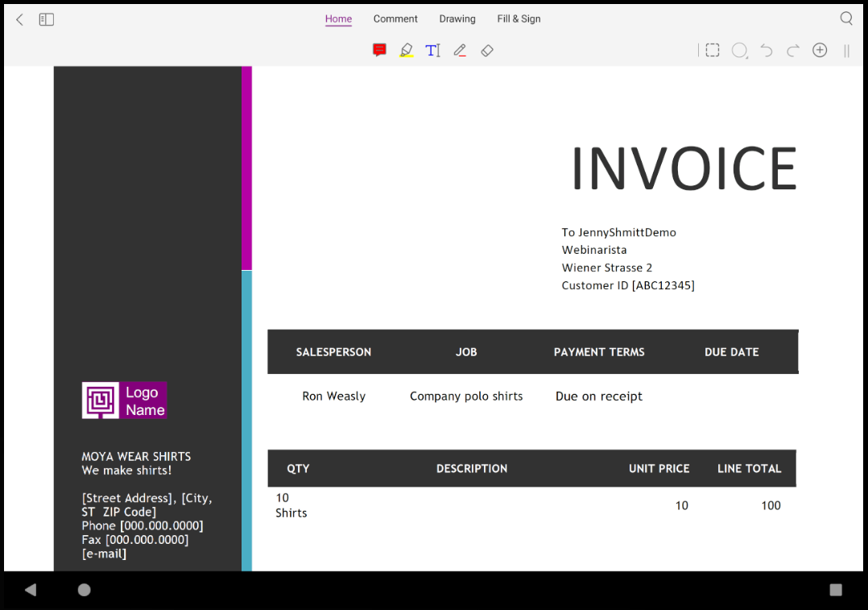Image resolution: width=868 pixels, height=610 pixels.
Task: Open the search magnifier
Action: (846, 19)
